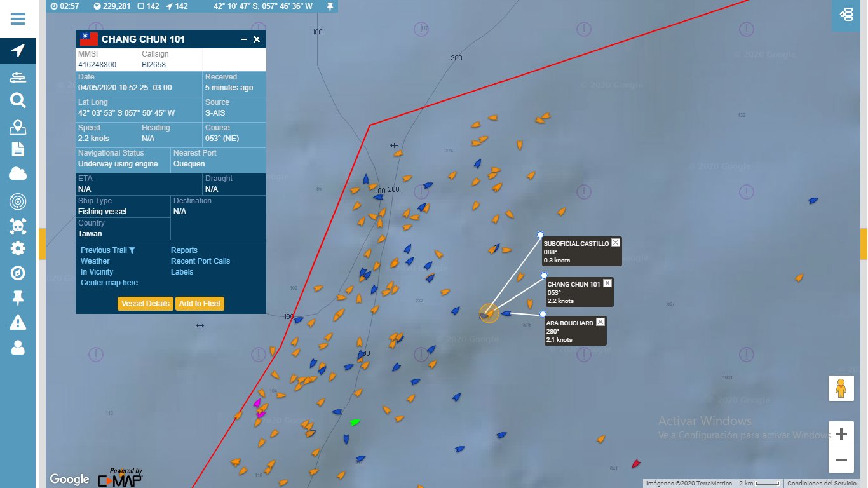This screenshot has height=488, width=868.
Task: Click the callsign BI2658
Action: click(x=154, y=65)
